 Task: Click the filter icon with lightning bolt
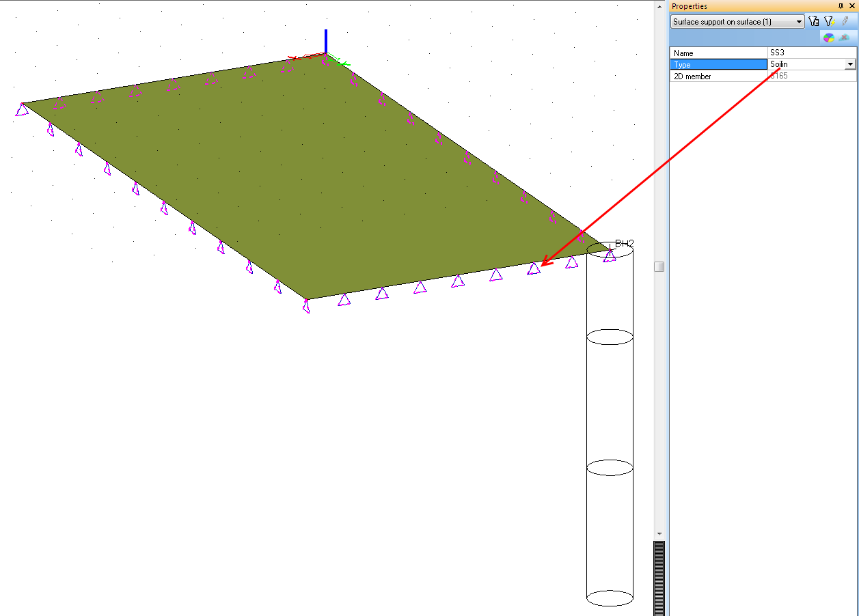pos(829,22)
